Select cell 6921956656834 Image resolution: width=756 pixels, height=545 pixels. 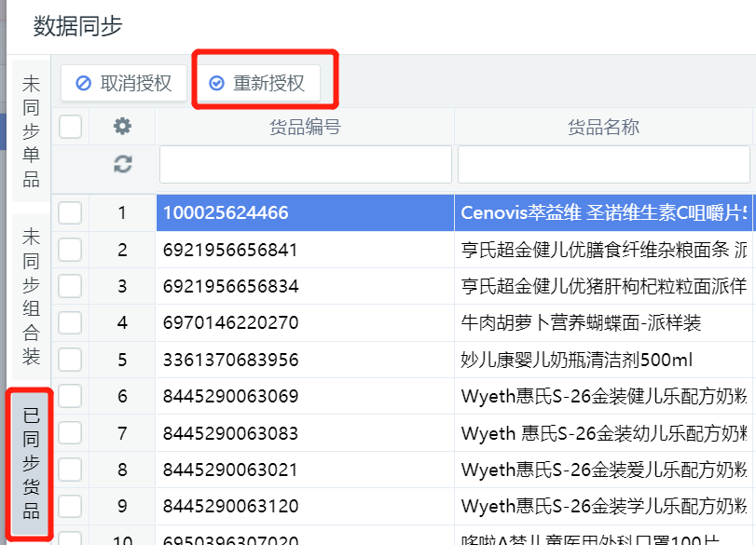pyautogui.click(x=305, y=286)
